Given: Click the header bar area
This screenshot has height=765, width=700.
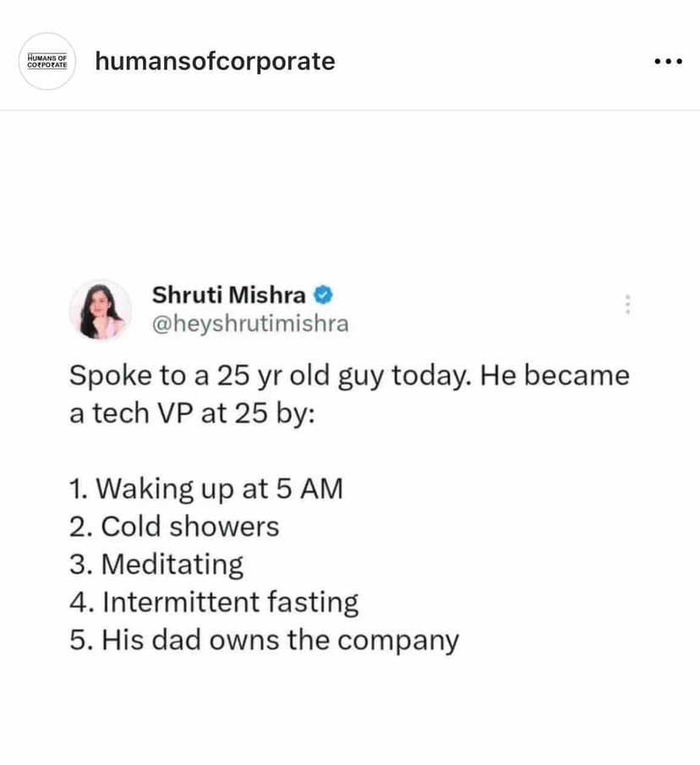Looking at the screenshot, I should pos(350,61).
